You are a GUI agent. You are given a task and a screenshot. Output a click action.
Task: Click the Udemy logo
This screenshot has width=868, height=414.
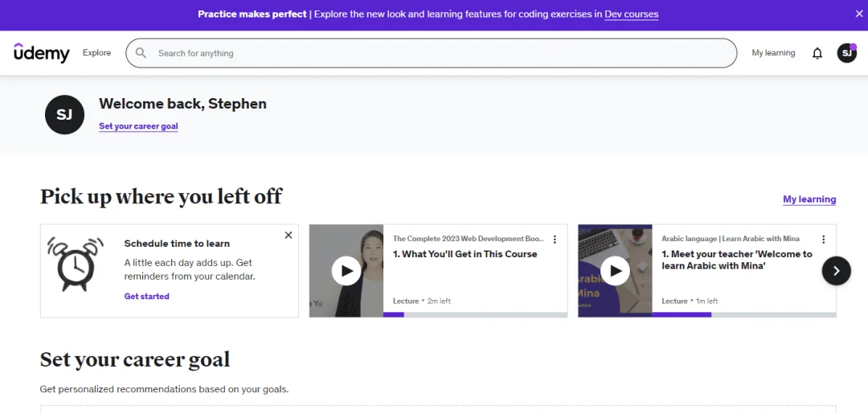click(x=42, y=53)
